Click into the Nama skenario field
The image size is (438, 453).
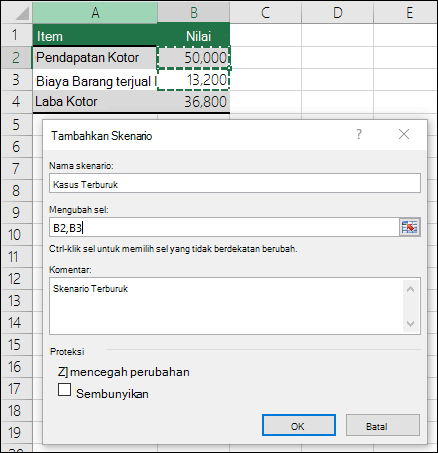point(235,183)
